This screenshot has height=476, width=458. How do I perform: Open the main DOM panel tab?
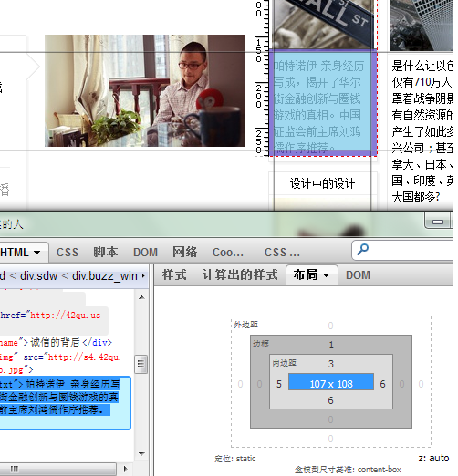[x=145, y=253]
